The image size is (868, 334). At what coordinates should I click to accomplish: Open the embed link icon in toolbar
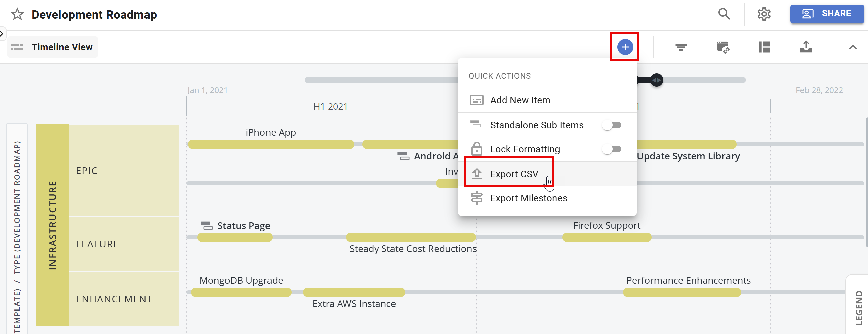click(723, 47)
